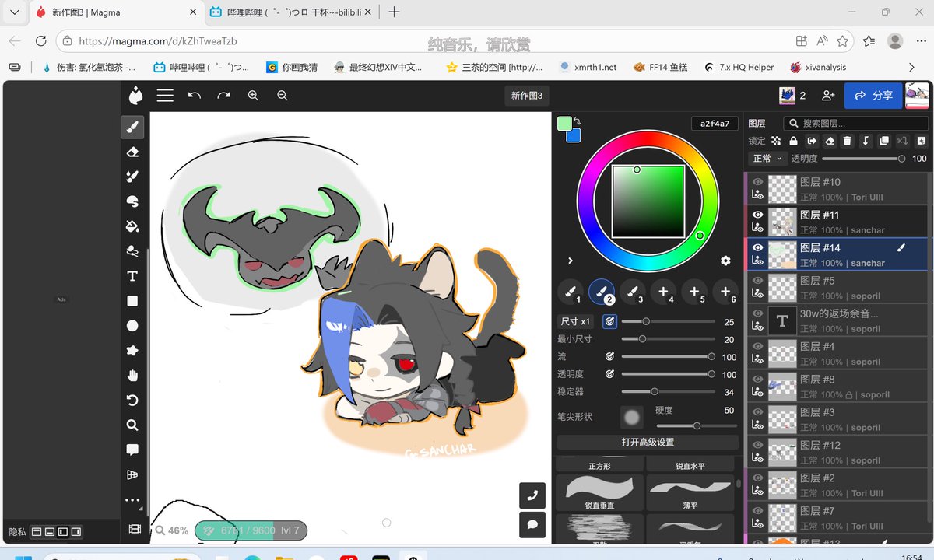Select the Hand pan tool
This screenshot has height=560, width=934.
pos(132,376)
